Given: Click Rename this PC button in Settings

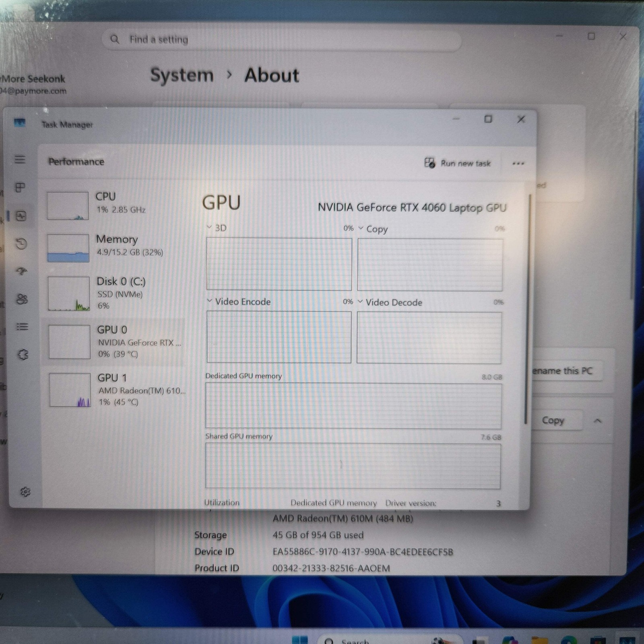Looking at the screenshot, I should point(566,371).
